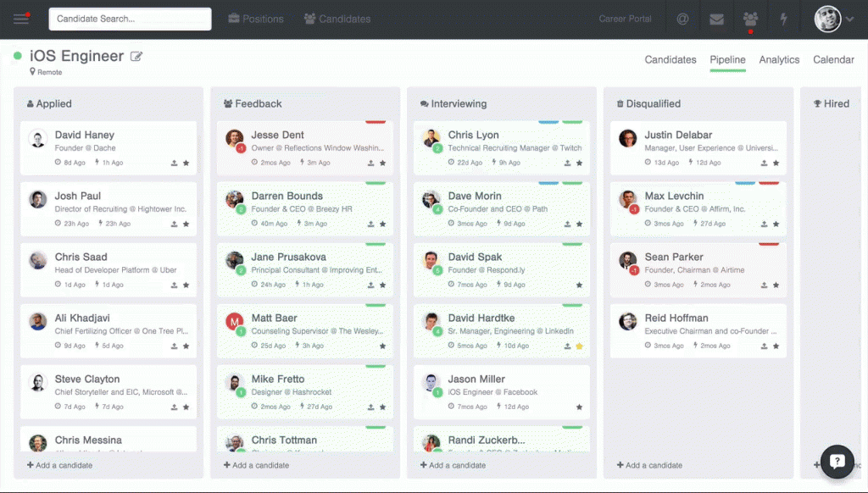Star candidate Jesse Dent
Viewport: 868px width, 493px height.
tap(382, 163)
